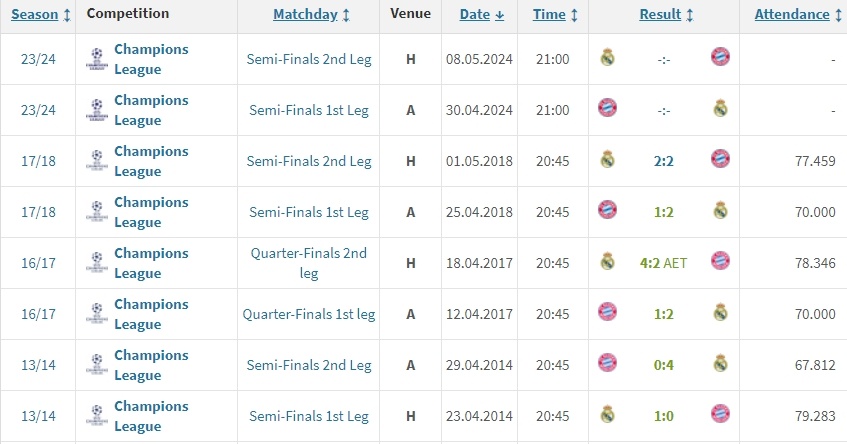
Task: Click Bayern crest in 18.04.2017 row
Action: click(x=720, y=262)
